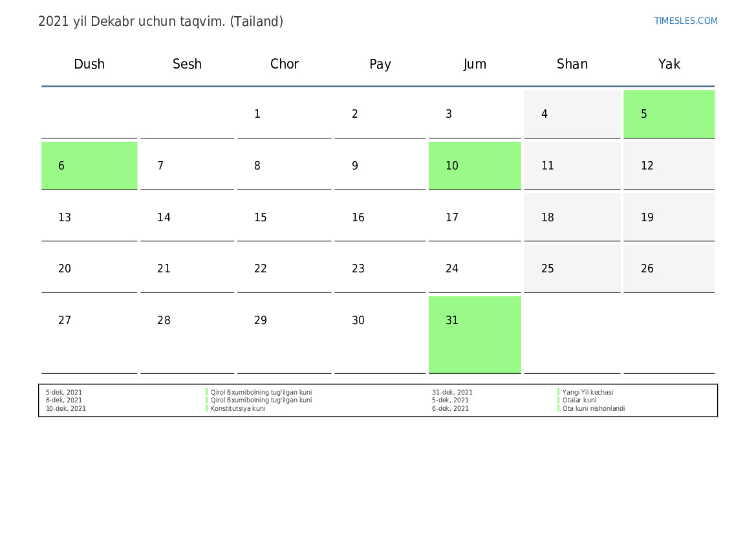Click the December 25 date cell
Image resolution: width=756 pixels, height=535 pixels.
572,268
